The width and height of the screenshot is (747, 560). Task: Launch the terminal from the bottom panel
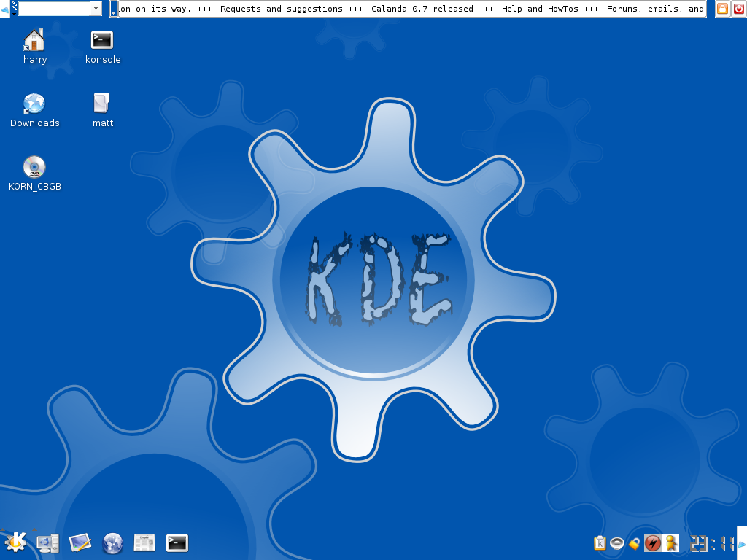click(x=177, y=542)
